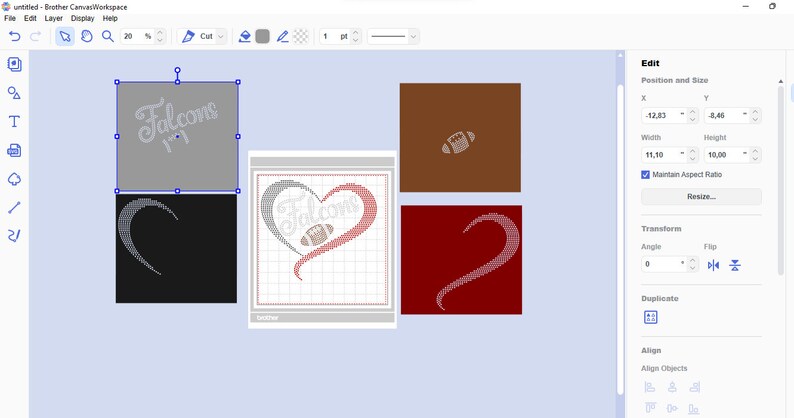Open the File menu

pyautogui.click(x=10, y=18)
